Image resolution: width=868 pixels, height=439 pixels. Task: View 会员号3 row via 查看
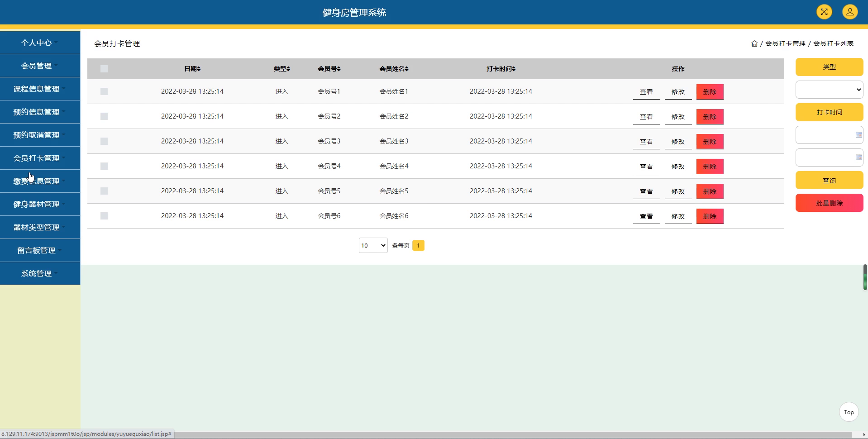tap(646, 142)
